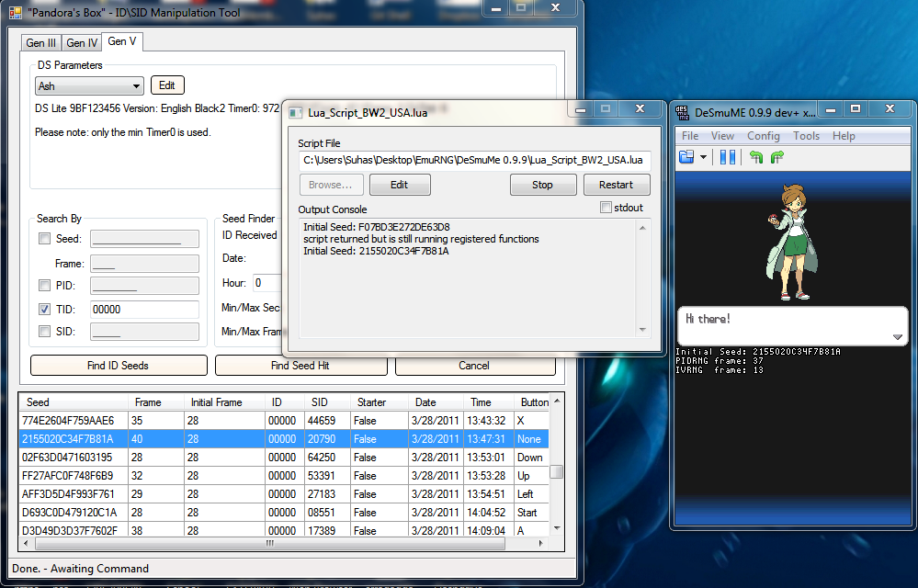This screenshot has width=918, height=588.
Task: Click Find ID Seeds button
Action: pos(119,365)
